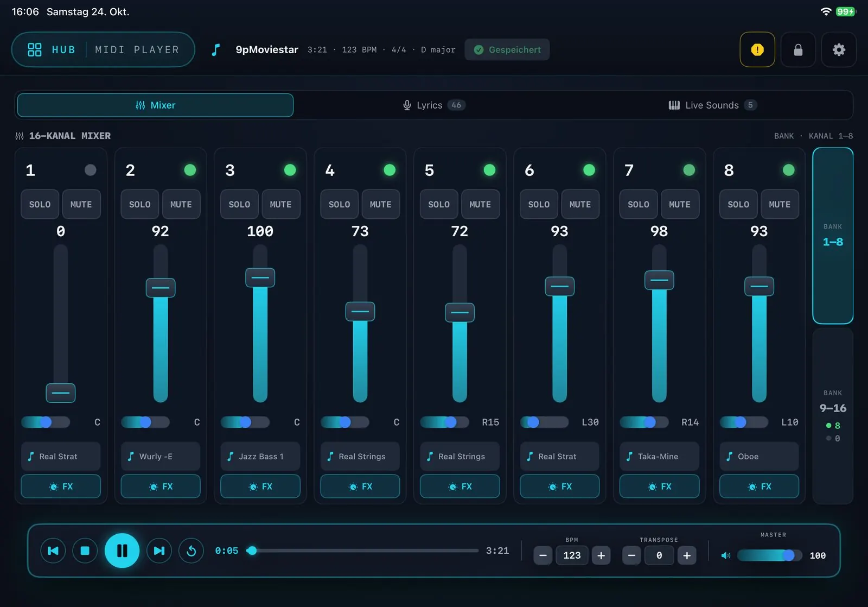
Task: Skip to previous track
Action: pyautogui.click(x=53, y=551)
